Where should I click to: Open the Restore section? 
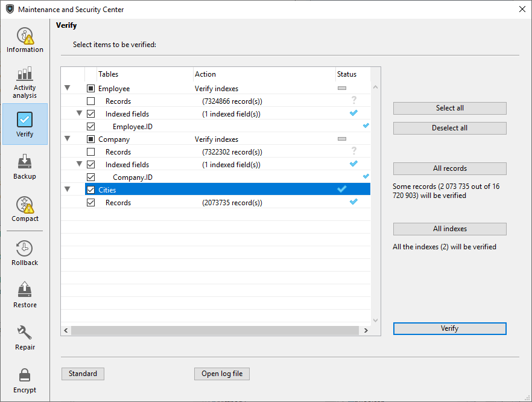point(25,295)
